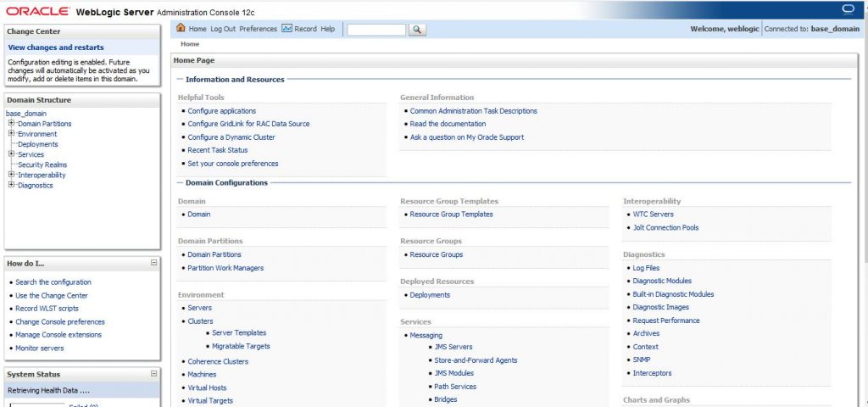Collapse the How do I panel
The height and width of the screenshot is (407, 868).
click(153, 263)
